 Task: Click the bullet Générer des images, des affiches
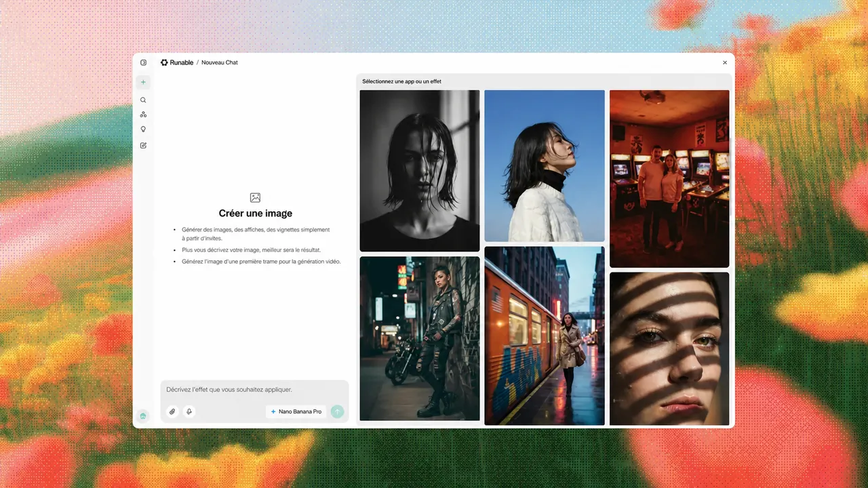pos(256,234)
